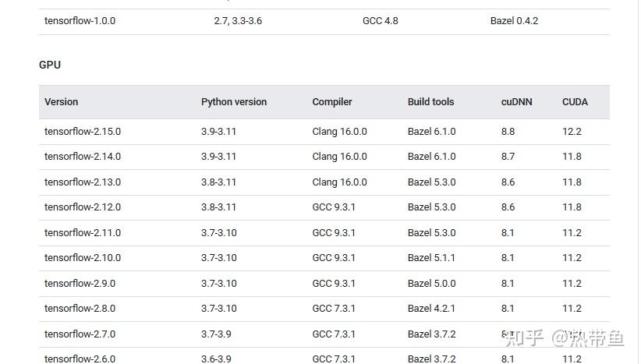Click the tensorflow-2.10.0 row label

(x=83, y=258)
